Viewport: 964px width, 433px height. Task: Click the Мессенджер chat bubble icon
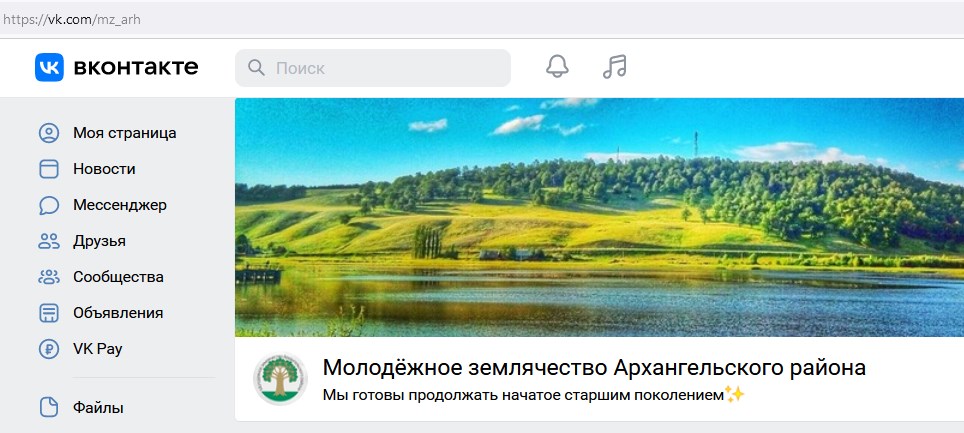pos(49,205)
